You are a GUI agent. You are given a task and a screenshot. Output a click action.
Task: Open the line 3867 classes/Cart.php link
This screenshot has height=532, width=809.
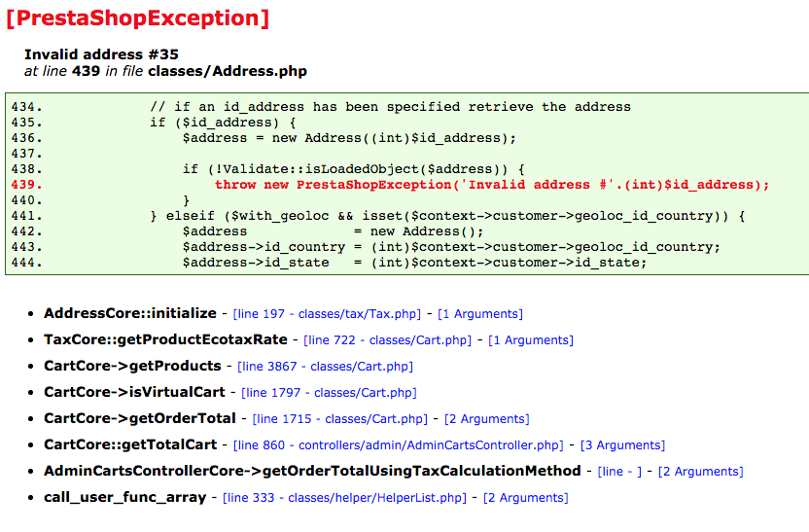tap(325, 367)
